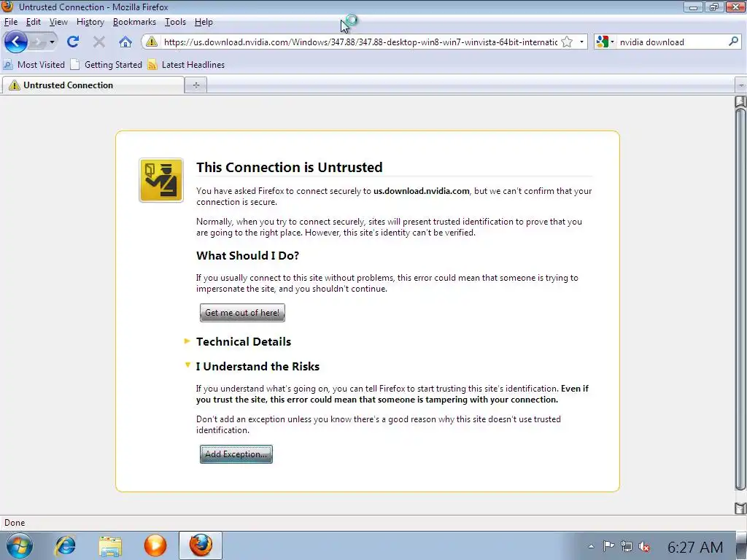The width and height of the screenshot is (747, 560).
Task: Click the This Connection is Untrusted heading
Action: 289,167
